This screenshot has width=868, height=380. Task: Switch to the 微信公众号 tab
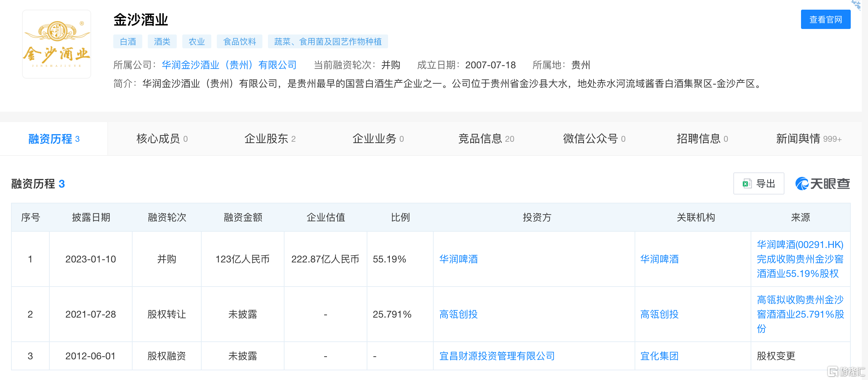(x=594, y=139)
